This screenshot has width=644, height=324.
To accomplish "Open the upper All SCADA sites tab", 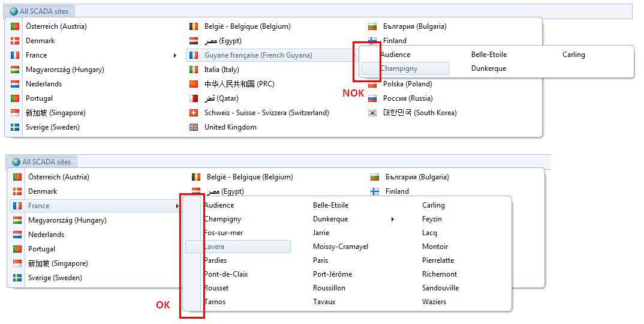I will pos(40,11).
